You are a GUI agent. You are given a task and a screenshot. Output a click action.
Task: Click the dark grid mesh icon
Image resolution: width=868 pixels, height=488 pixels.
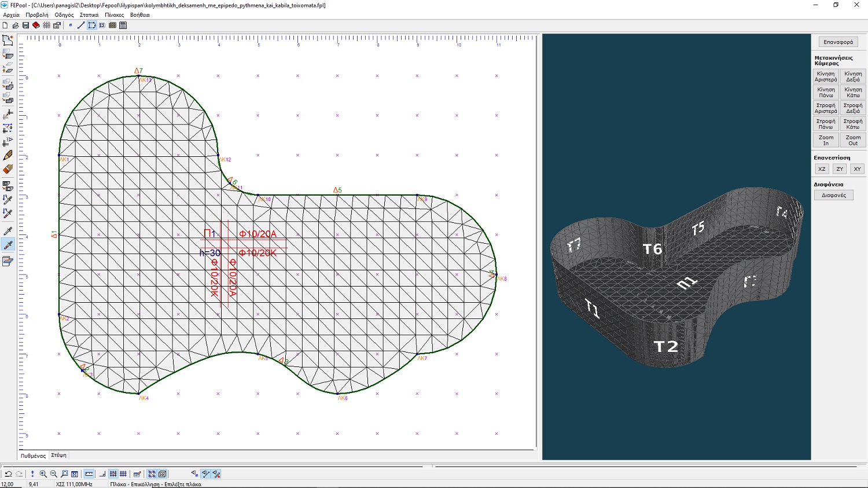point(112,25)
